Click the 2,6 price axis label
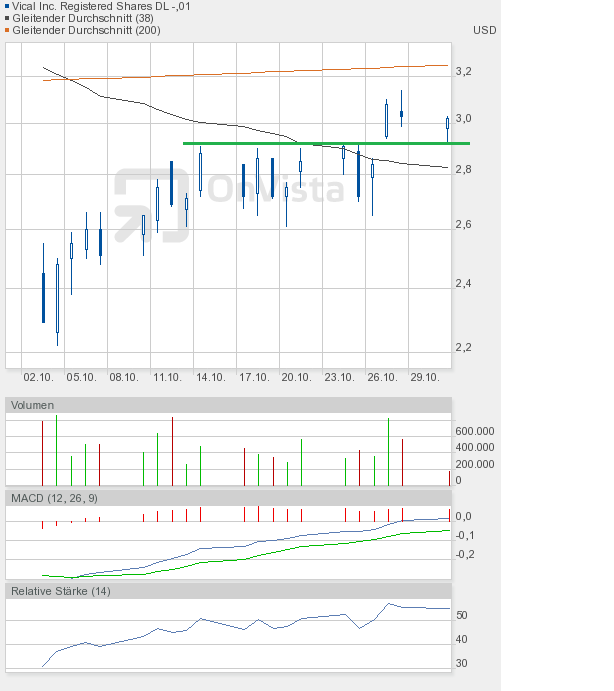This screenshot has height=691, width=614. 463,224
